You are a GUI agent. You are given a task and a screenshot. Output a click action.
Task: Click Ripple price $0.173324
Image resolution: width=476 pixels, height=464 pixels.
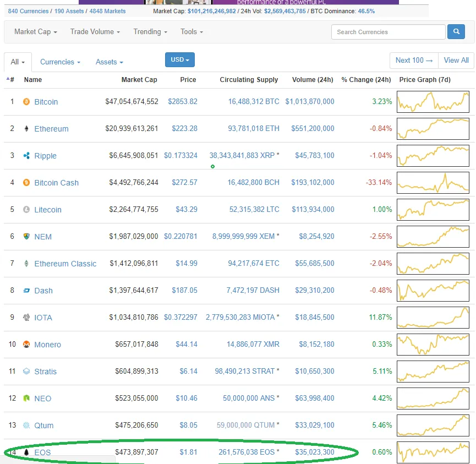(x=180, y=155)
